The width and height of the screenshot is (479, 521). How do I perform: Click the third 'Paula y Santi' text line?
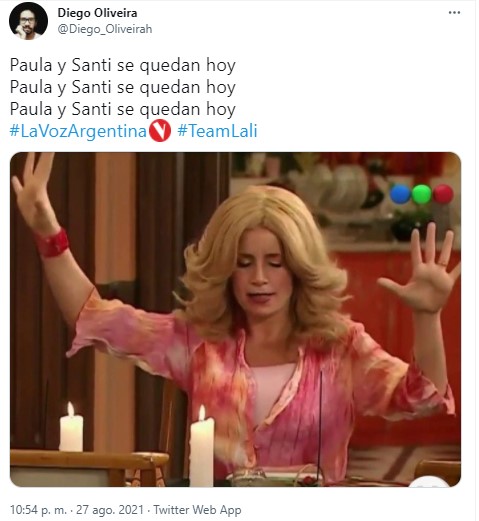(123, 109)
